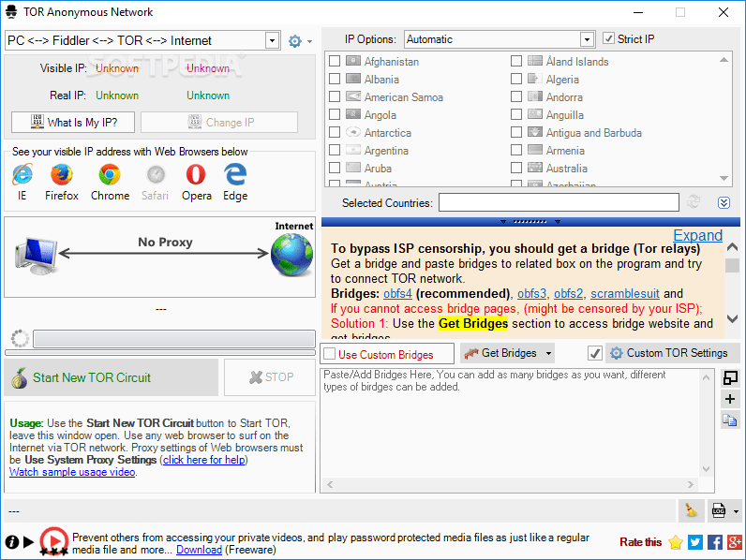The image size is (746, 560).
Task: Toggle the Strict IP checkbox
Action: [x=608, y=38]
